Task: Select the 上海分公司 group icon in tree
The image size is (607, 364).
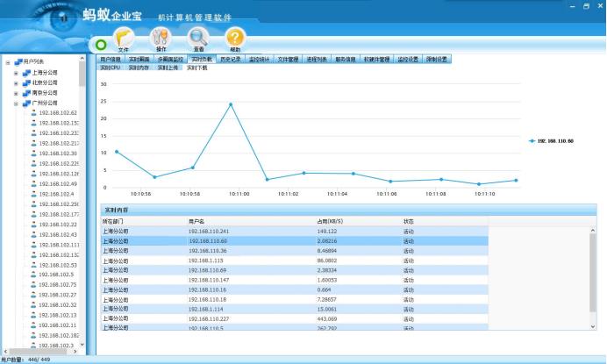Action: (x=27, y=73)
